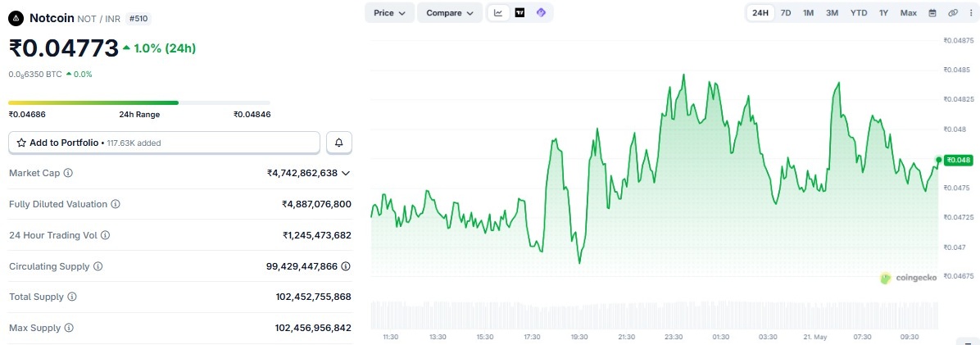Screen dimensions: 980x345
Task: Click Add to Portfolio button
Action: (x=165, y=143)
